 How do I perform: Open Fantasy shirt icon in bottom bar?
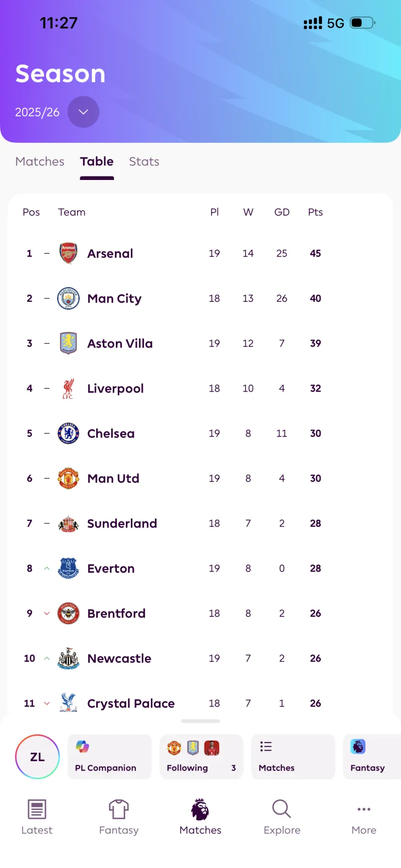point(119,817)
